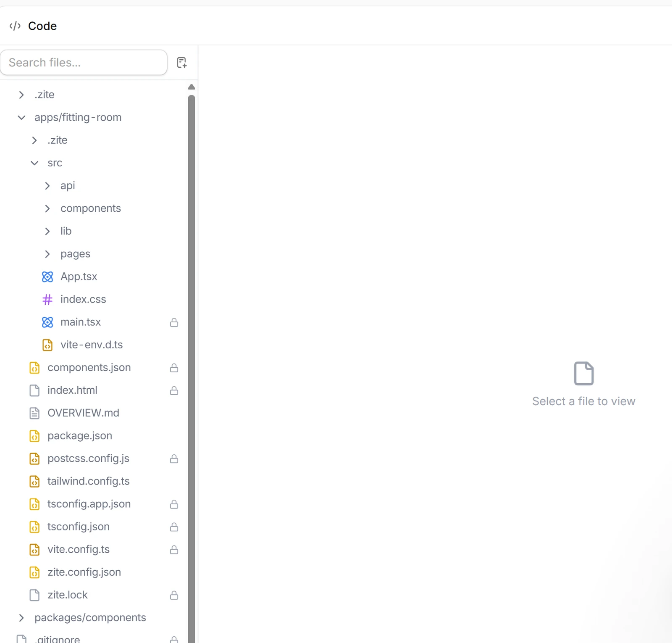Expand the api folder

47,186
